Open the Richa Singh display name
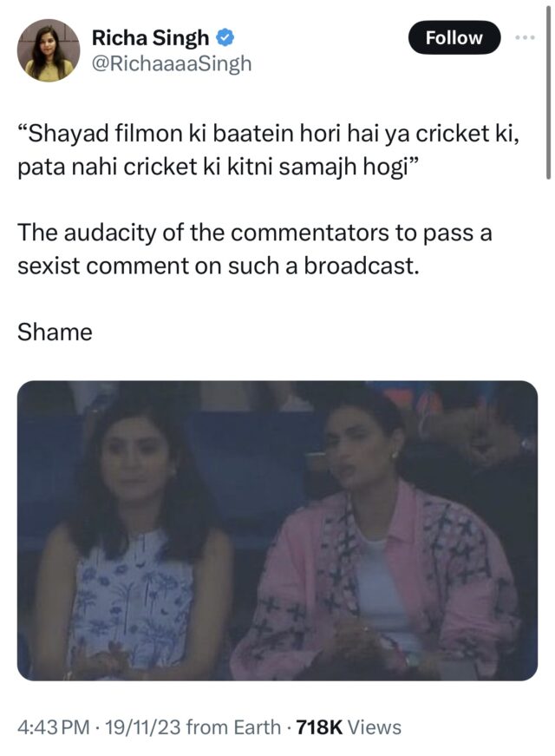 [x=150, y=37]
